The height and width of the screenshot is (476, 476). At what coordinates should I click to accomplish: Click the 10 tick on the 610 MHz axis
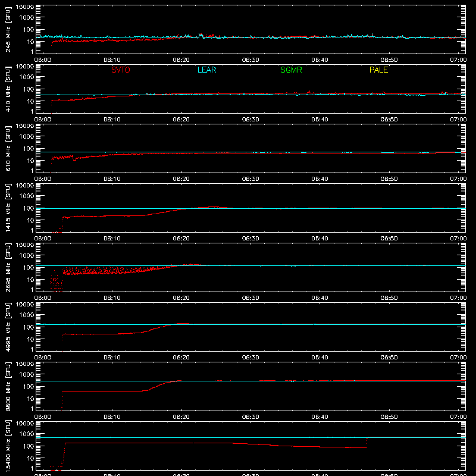click(x=30, y=161)
